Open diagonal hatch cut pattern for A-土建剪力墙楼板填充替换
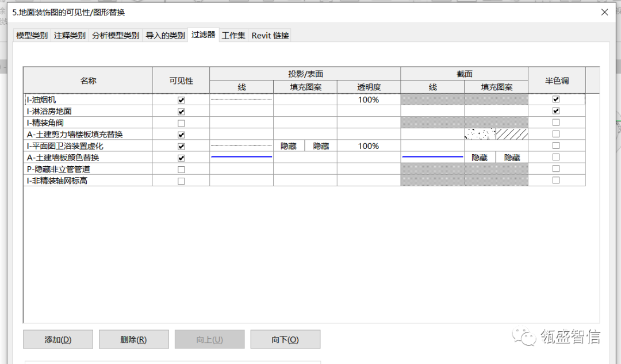Screen dimensions: 621x364 tap(512, 135)
